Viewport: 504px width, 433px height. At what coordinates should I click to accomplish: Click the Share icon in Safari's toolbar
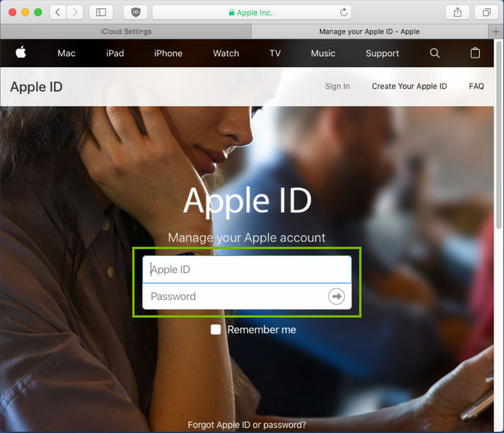(457, 13)
